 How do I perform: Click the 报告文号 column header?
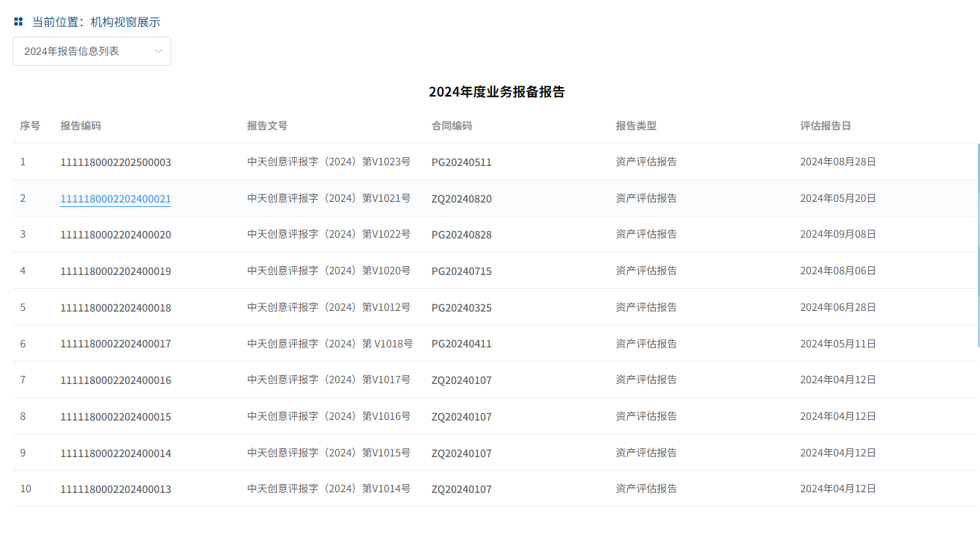[267, 126]
